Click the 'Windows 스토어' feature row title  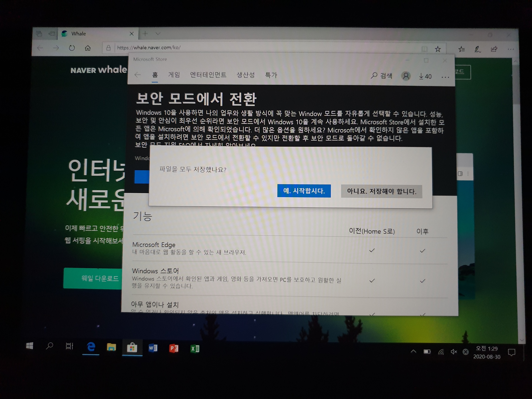click(x=156, y=271)
